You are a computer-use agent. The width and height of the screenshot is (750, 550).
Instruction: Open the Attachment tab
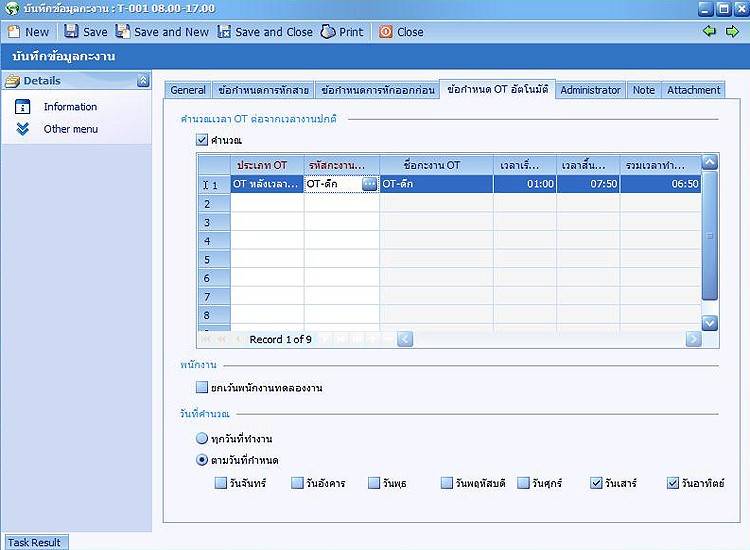pyautogui.click(x=693, y=90)
